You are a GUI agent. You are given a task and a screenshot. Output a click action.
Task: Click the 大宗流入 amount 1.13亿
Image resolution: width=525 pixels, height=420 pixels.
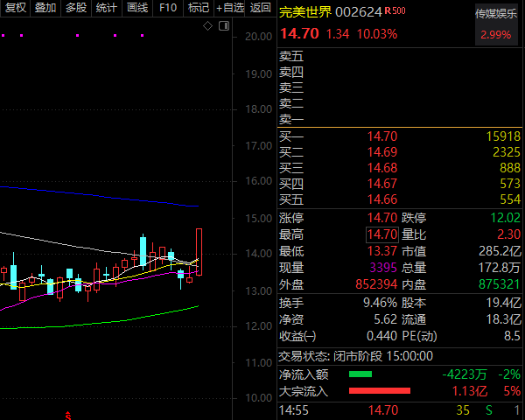click(470, 391)
